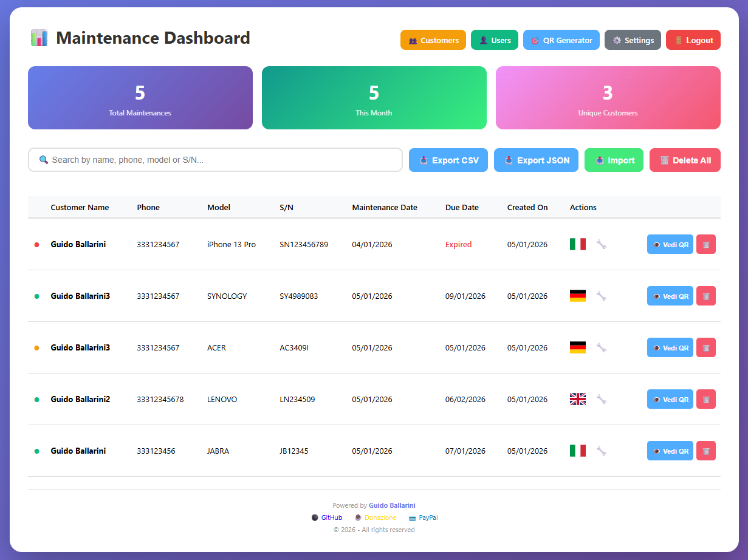The height and width of the screenshot is (560, 748).
Task: Click the phone number 333123456
Action: (x=156, y=451)
